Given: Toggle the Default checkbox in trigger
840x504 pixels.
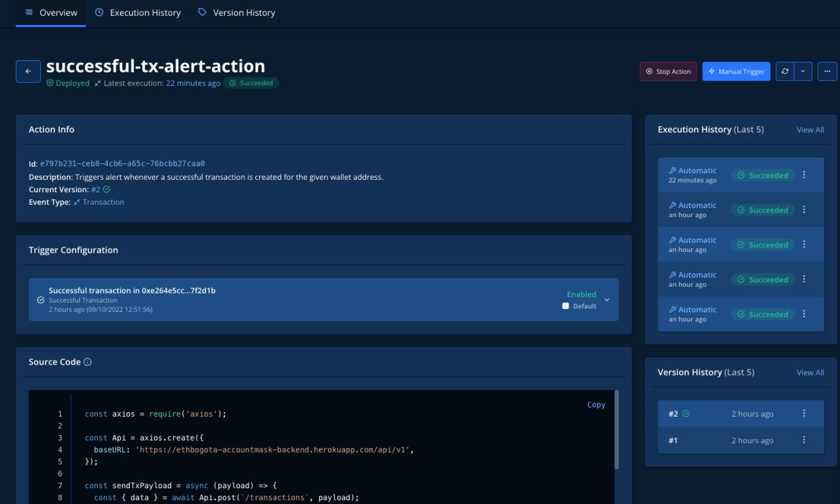Looking at the screenshot, I should click(566, 306).
